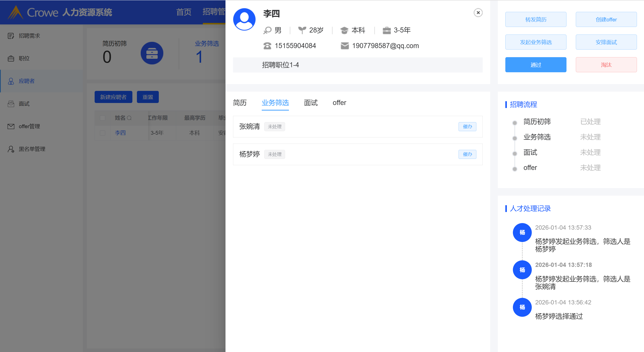Click the red 淘汰 button
The height and width of the screenshot is (352, 644).
tap(606, 65)
